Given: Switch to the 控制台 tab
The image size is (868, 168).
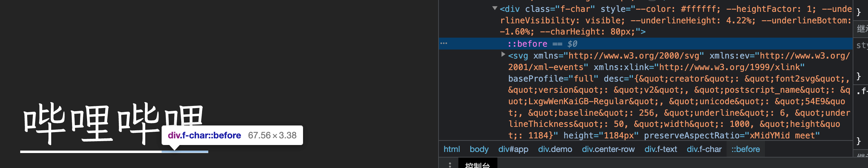Looking at the screenshot, I should pyautogui.click(x=477, y=165).
